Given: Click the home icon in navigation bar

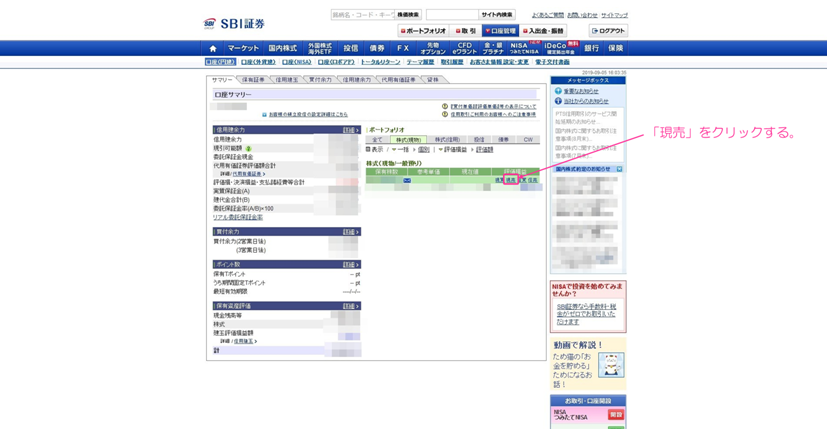Looking at the screenshot, I should 212,48.
